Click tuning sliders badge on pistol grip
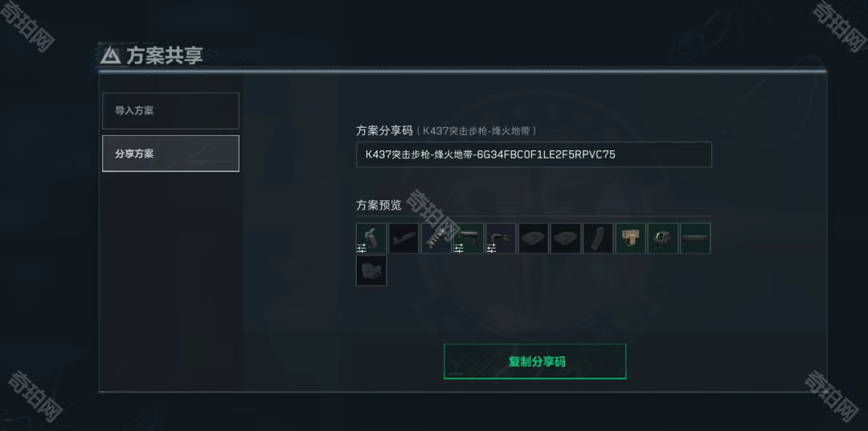Viewport: 868px width, 431px height. tap(362, 248)
